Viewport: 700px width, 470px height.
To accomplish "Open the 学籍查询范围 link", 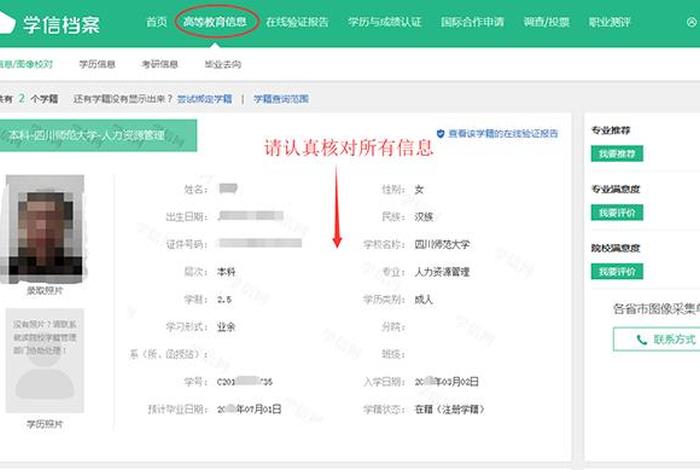I will 281,99.
